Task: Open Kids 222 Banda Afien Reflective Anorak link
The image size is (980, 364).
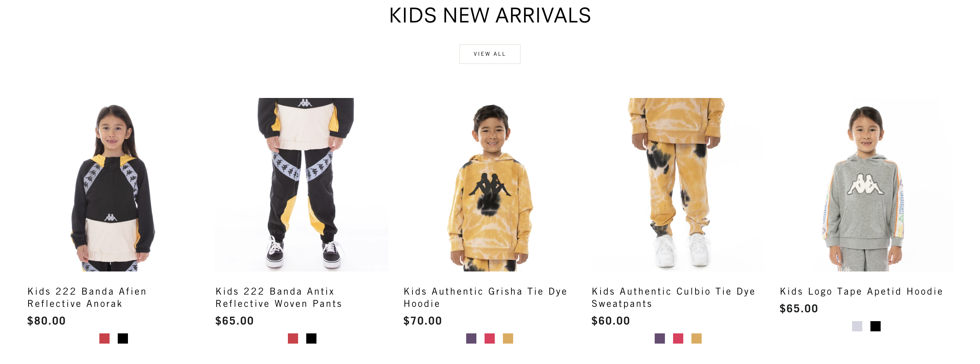Action: click(x=87, y=297)
